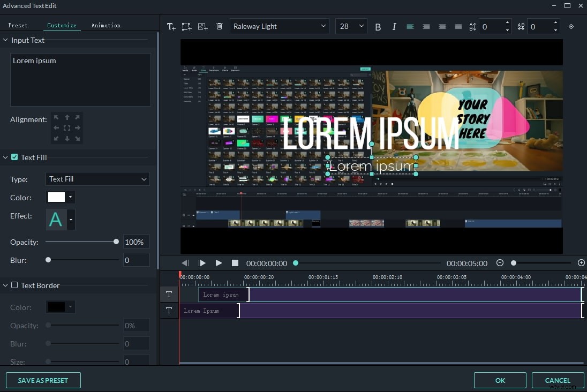This screenshot has width=587, height=392.
Task: Toggle bold formatting on the text
Action: point(378,26)
